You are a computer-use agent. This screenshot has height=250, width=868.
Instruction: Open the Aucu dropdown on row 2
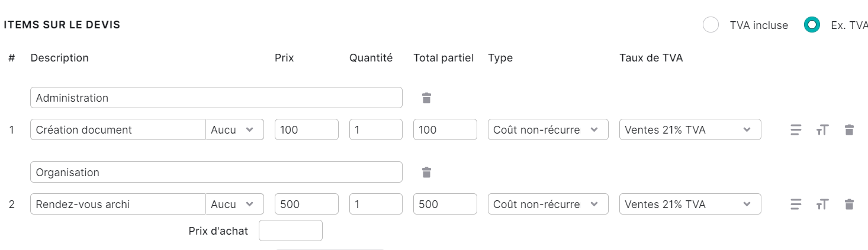pyautogui.click(x=234, y=204)
